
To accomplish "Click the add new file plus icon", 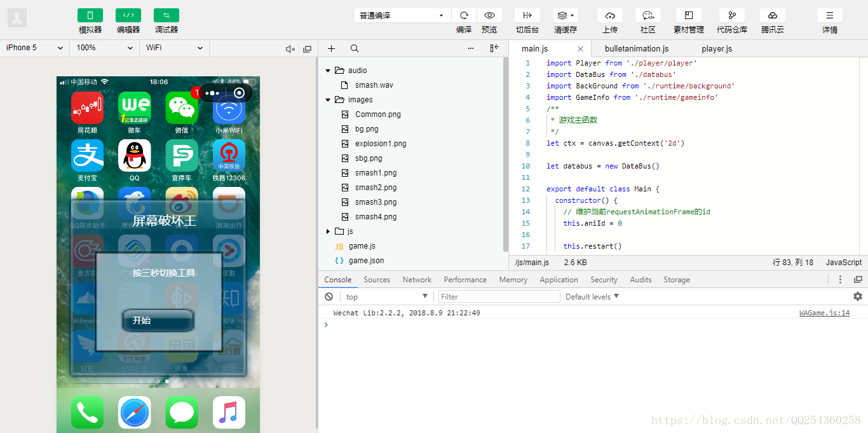I will click(331, 48).
